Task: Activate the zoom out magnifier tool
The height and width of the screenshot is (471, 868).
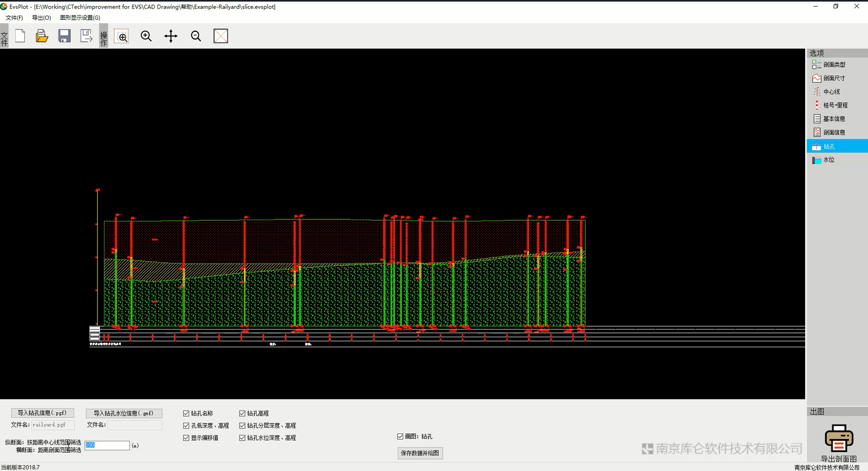Action: tap(196, 36)
